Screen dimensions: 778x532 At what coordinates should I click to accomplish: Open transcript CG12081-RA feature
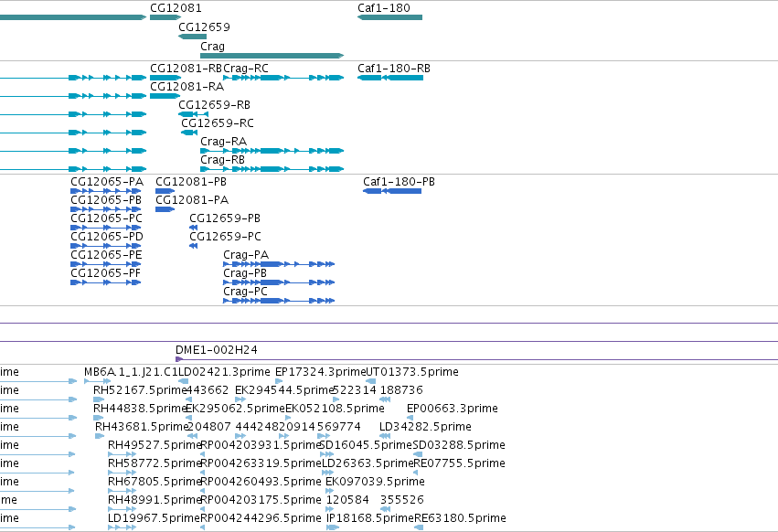click(x=165, y=96)
